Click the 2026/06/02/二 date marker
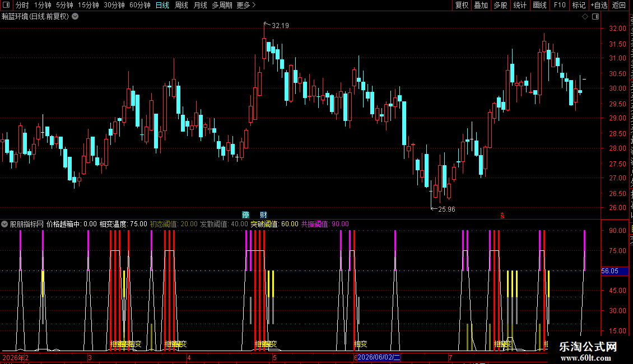633x364 pixels. tap(379, 357)
